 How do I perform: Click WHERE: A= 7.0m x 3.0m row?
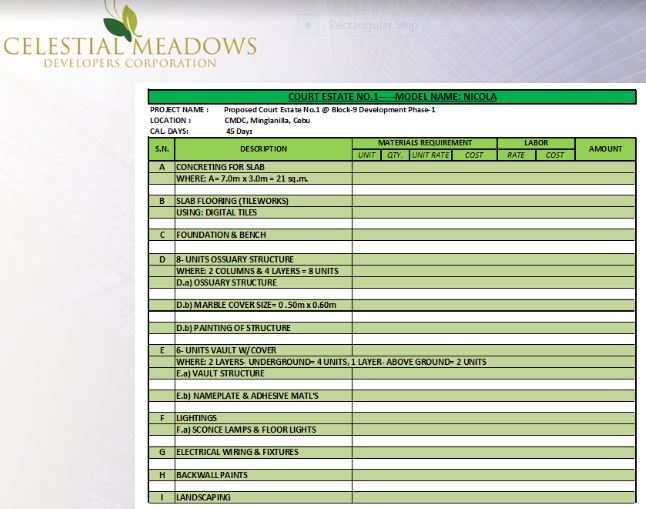[392, 179]
